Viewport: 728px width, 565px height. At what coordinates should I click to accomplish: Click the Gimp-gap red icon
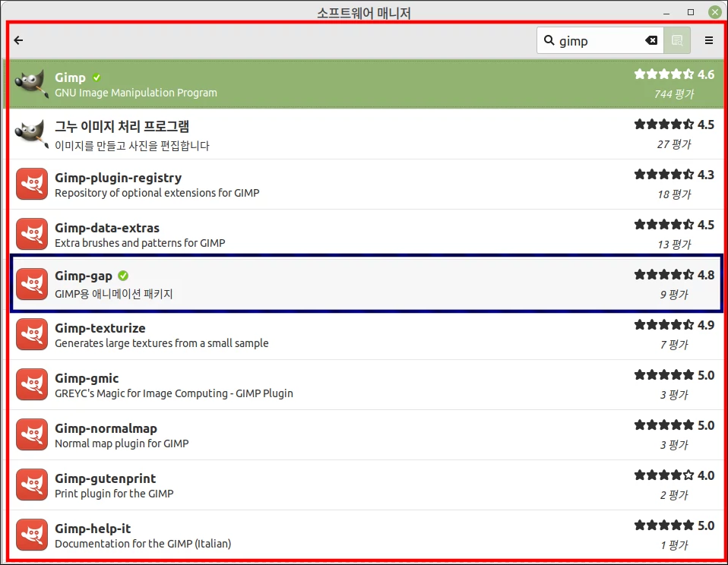coord(32,284)
